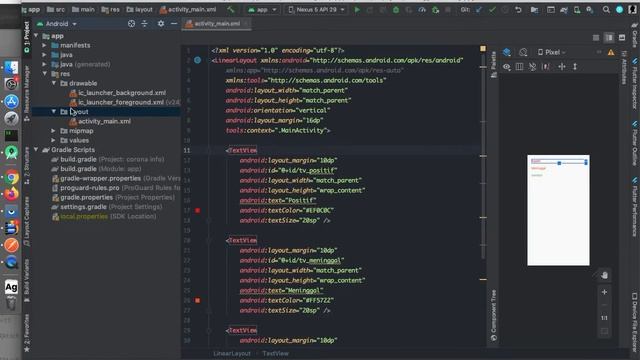Select the activity_main.xml editor tab
Screen dimensions: 640x360
click(x=216, y=24)
